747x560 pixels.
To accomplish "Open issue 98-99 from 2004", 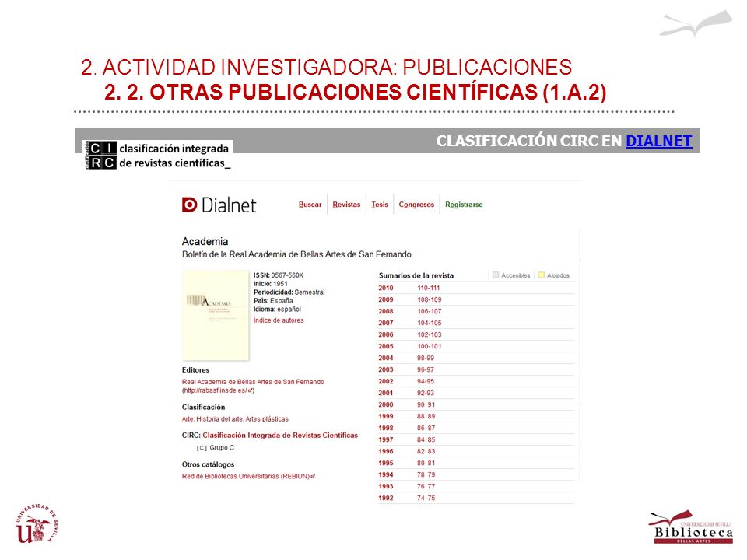I will coord(426,358).
